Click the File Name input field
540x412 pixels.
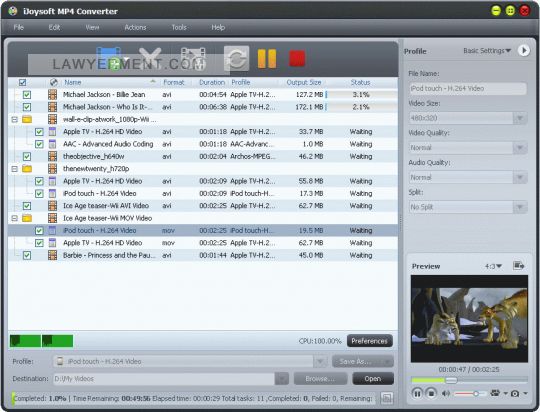pyautogui.click(x=468, y=89)
